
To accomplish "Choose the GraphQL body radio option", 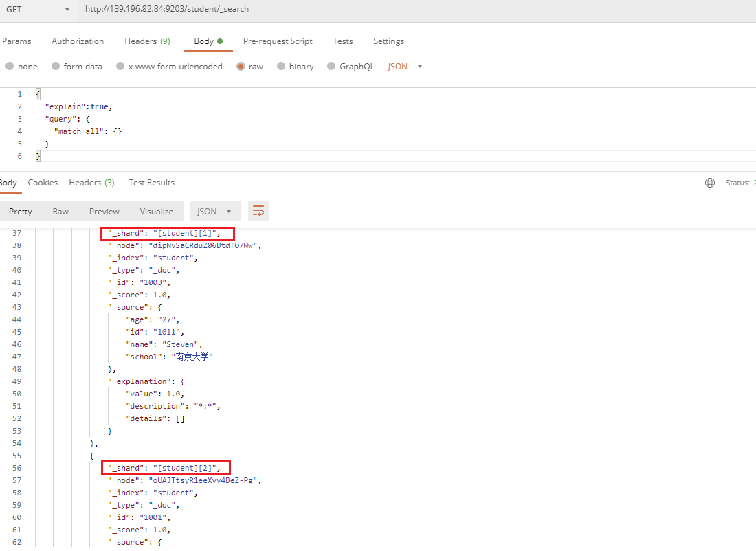I will 331,66.
